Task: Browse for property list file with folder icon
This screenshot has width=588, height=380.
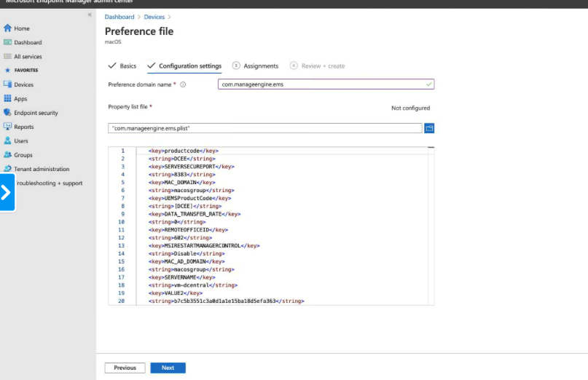Action: 429,128
